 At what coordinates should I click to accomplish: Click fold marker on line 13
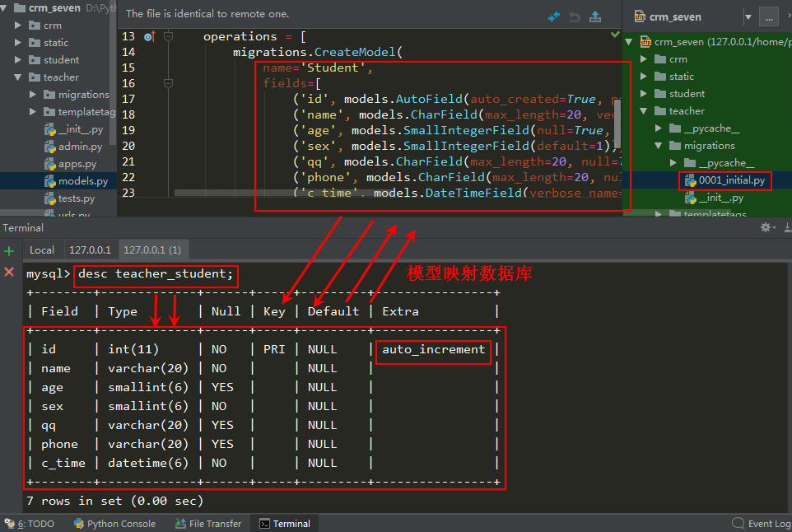pos(169,36)
